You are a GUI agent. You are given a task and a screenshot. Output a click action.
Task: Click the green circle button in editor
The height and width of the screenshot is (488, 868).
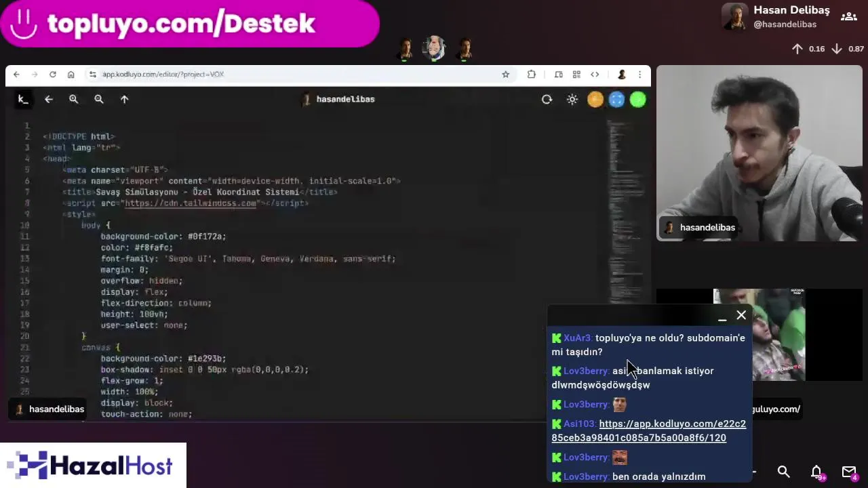pyautogui.click(x=638, y=100)
